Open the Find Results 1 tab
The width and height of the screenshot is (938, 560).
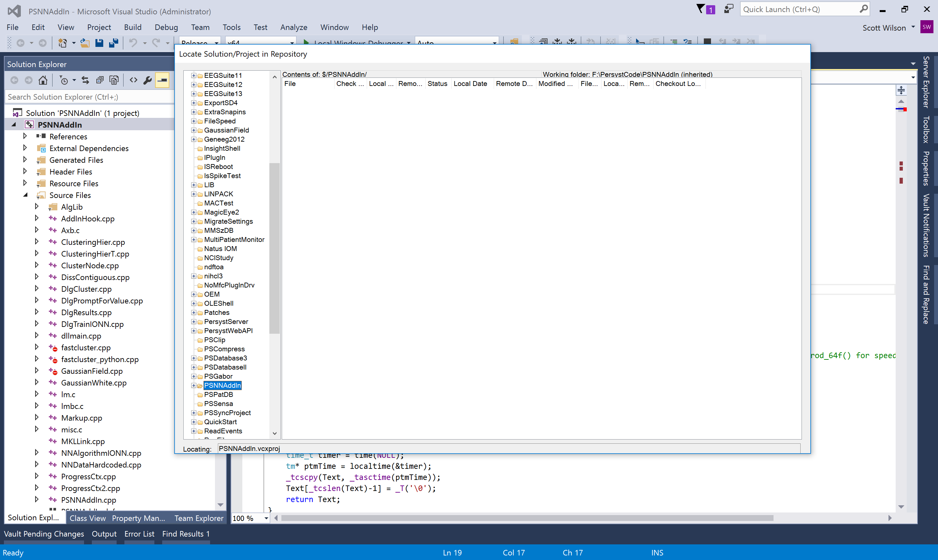click(x=186, y=534)
